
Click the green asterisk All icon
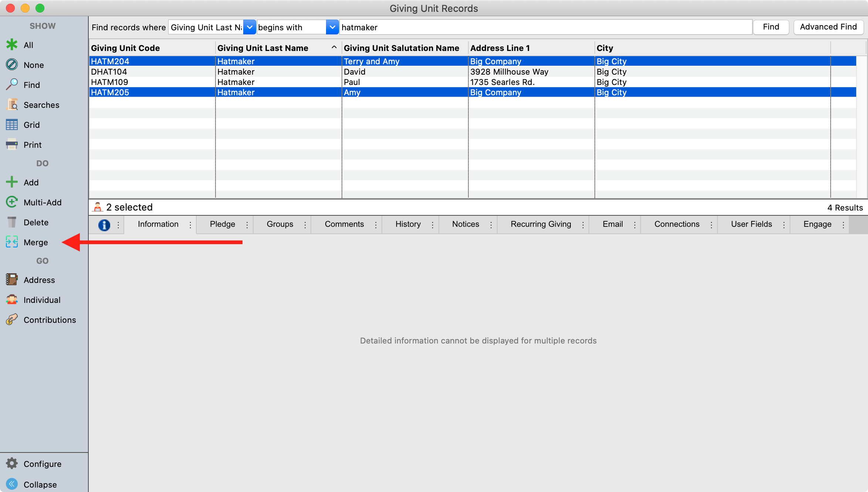(12, 45)
